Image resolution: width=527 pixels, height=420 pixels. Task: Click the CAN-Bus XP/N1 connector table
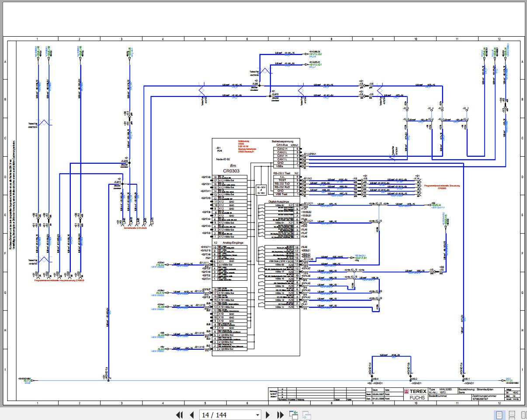[287, 157]
